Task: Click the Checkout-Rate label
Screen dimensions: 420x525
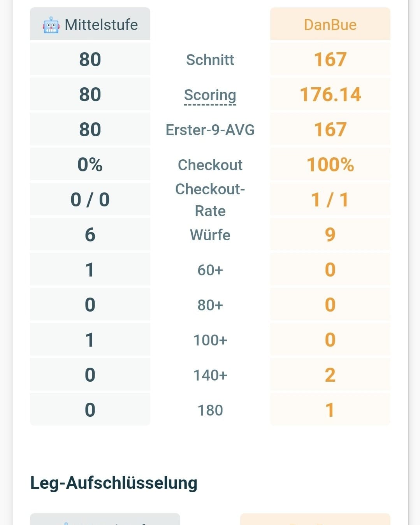Action: [210, 200]
